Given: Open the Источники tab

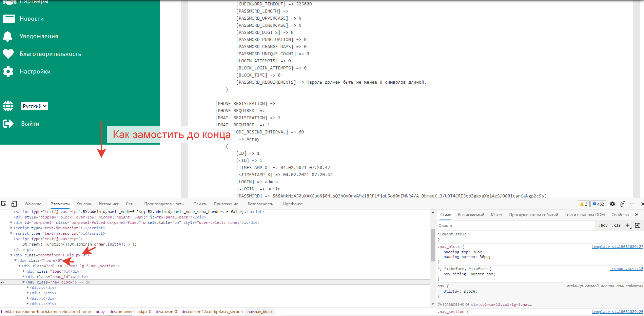Looking at the screenshot, I should click(109, 204).
